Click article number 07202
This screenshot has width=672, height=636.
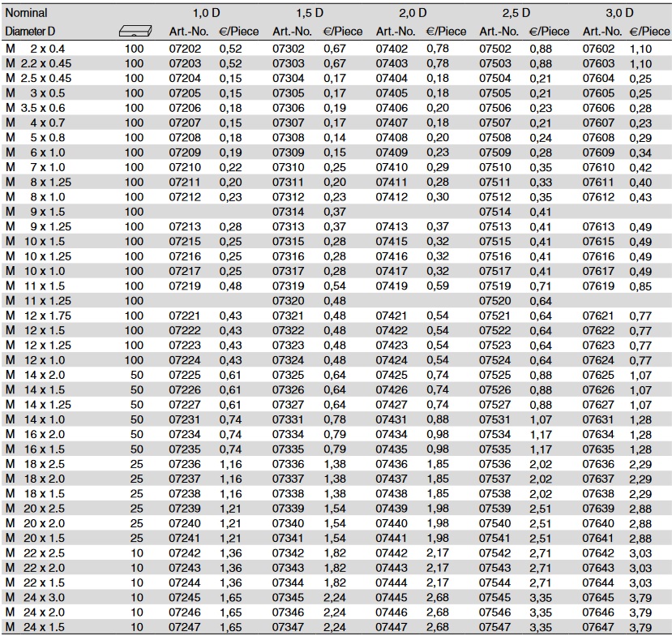[185, 49]
